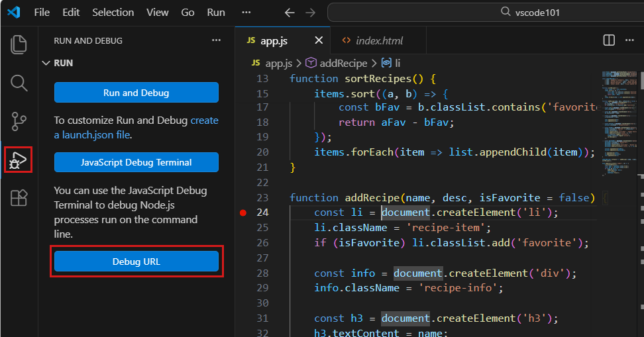This screenshot has width=644, height=337.
Task: Navigate forward with the right arrow
Action: pos(310,13)
